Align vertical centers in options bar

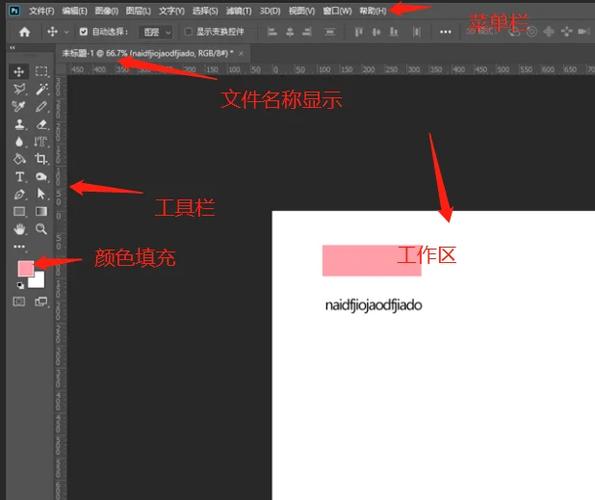pyautogui.click(x=376, y=32)
